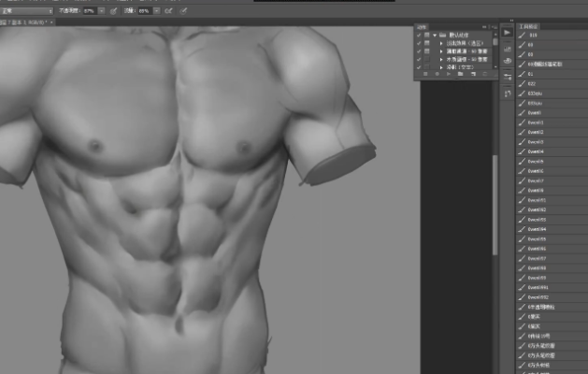Select tool preset 0venli2

point(552,132)
